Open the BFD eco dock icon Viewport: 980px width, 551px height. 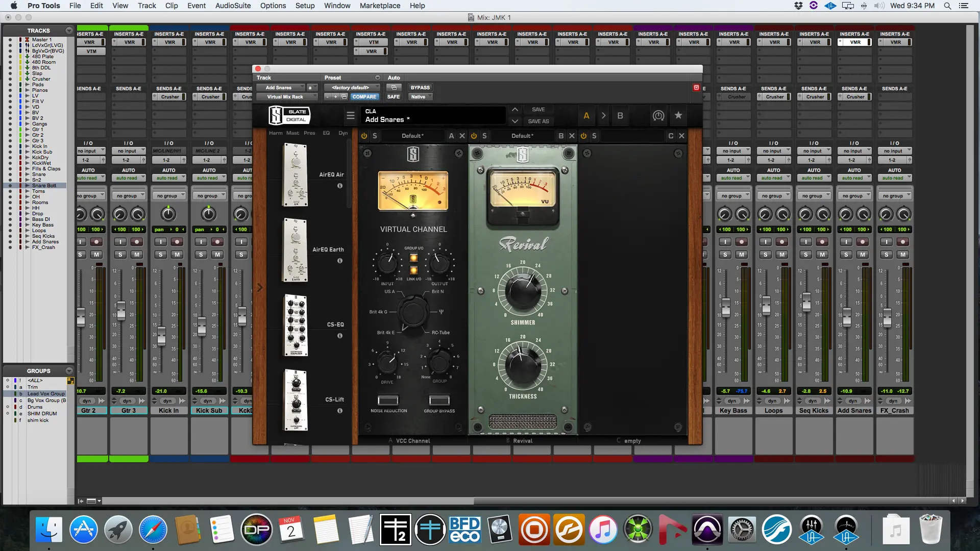464,529
